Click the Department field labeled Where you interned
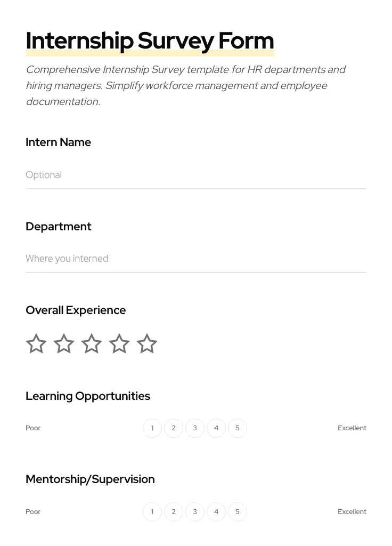The width and height of the screenshot is (392, 546). coord(196,259)
